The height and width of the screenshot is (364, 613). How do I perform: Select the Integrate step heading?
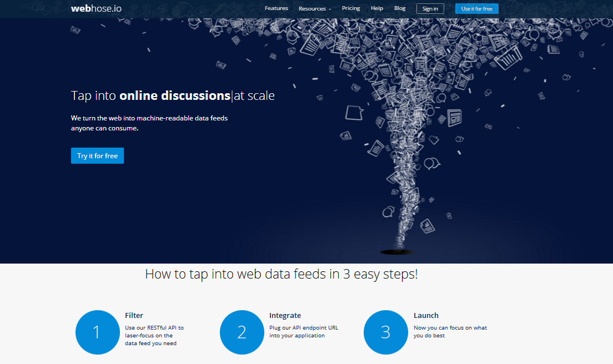click(285, 316)
